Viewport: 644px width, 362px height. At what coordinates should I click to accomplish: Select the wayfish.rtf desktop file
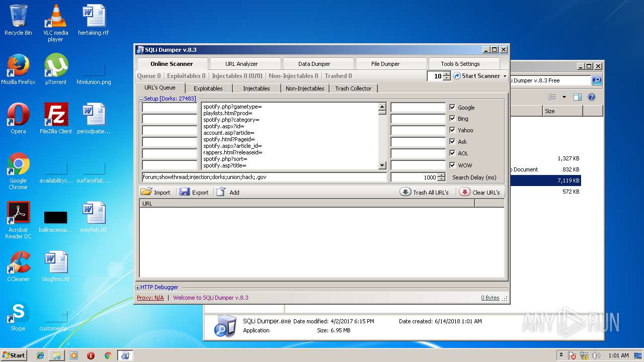pos(94,218)
